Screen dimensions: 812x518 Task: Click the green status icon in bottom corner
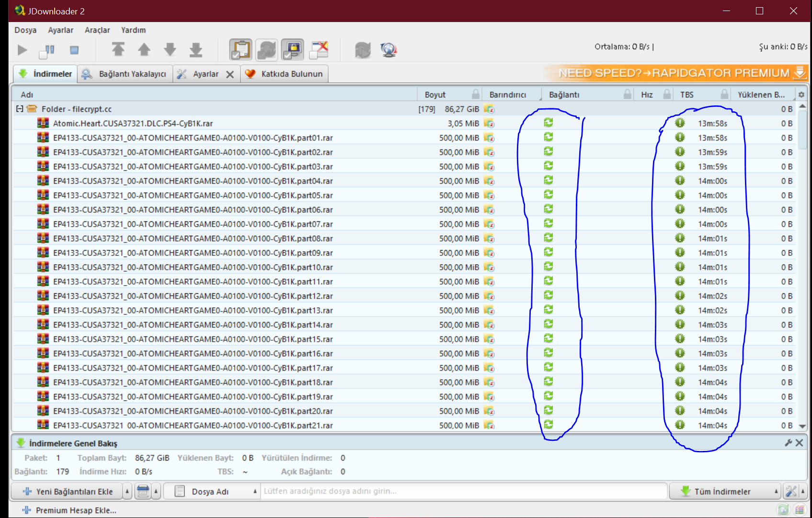pyautogui.click(x=783, y=510)
